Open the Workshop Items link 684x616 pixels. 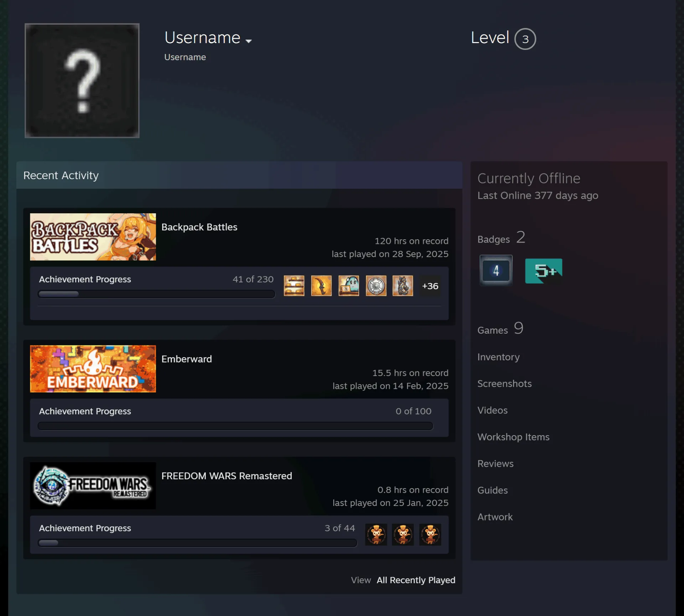[x=513, y=437]
